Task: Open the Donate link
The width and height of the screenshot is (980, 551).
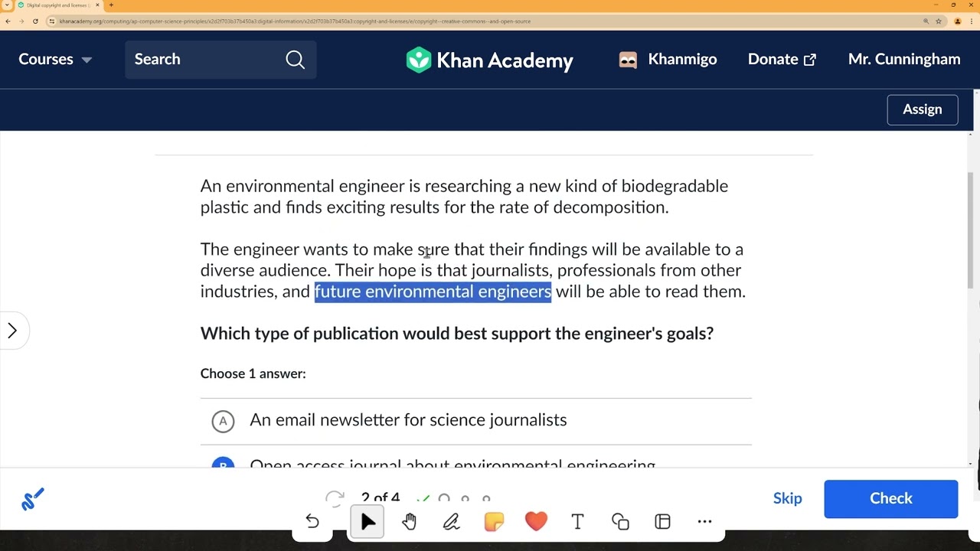Action: 782,60
